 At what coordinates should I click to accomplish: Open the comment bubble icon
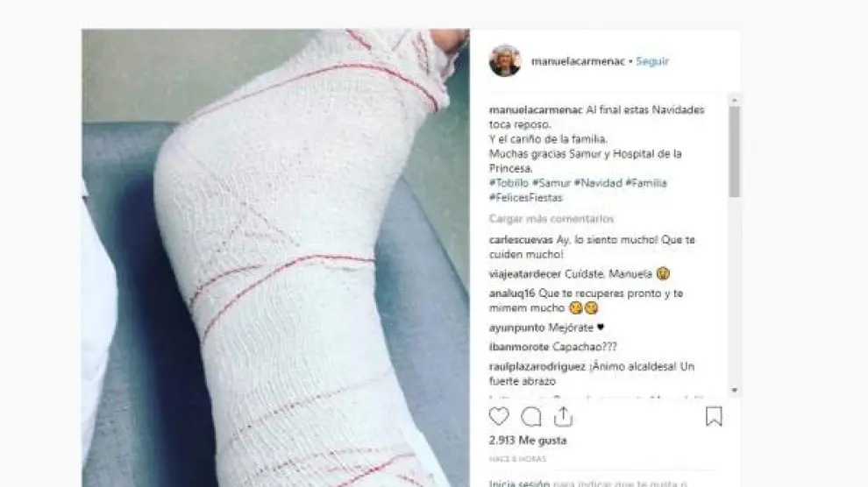click(530, 417)
